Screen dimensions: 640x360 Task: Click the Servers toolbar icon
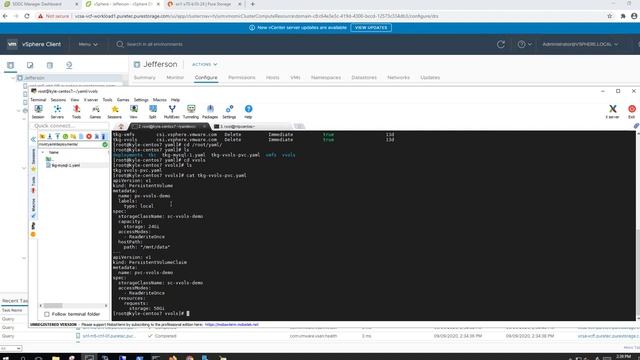(x=57, y=111)
